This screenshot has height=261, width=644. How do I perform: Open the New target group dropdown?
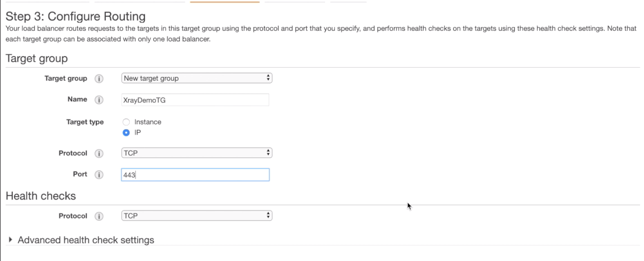pos(197,78)
